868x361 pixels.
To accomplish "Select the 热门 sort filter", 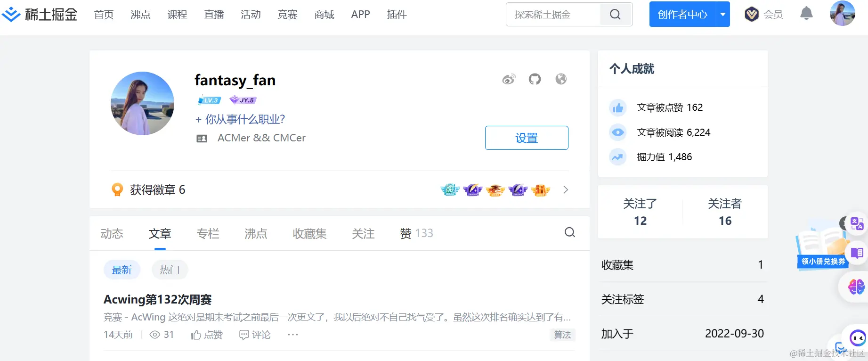I will tap(170, 270).
